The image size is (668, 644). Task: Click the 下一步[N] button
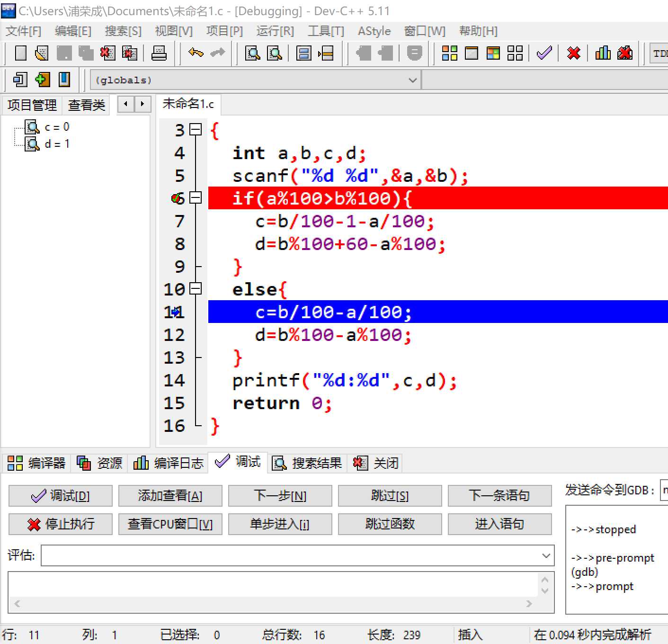(280, 496)
